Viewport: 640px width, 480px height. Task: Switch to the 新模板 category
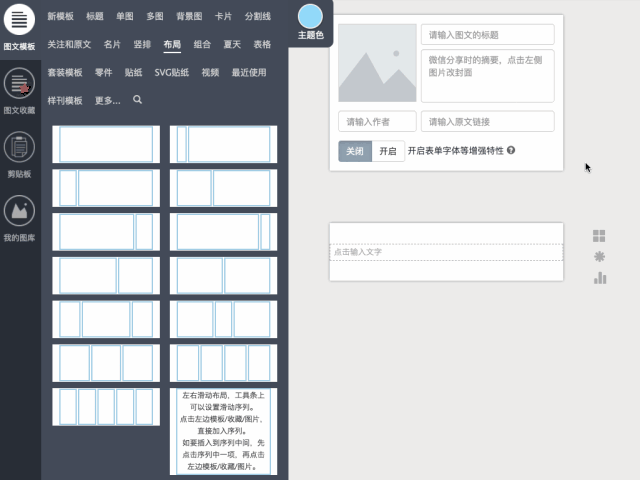(x=60, y=16)
